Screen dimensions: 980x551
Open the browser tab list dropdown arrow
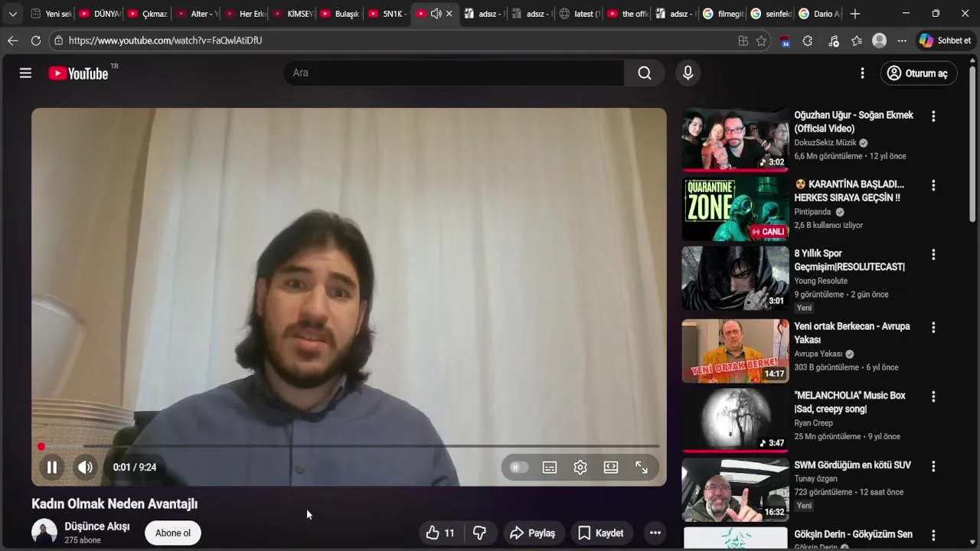(x=12, y=14)
